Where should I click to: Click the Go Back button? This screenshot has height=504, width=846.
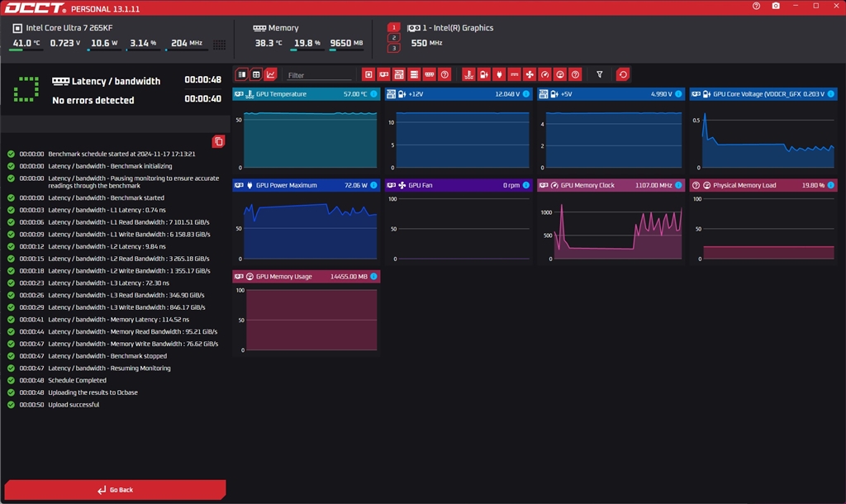(115, 489)
